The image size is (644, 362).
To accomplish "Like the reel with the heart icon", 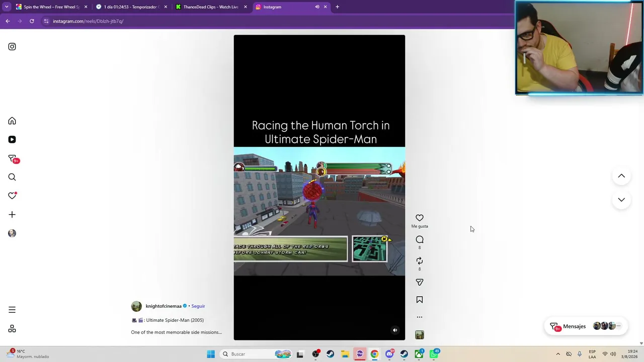I will [x=420, y=218].
